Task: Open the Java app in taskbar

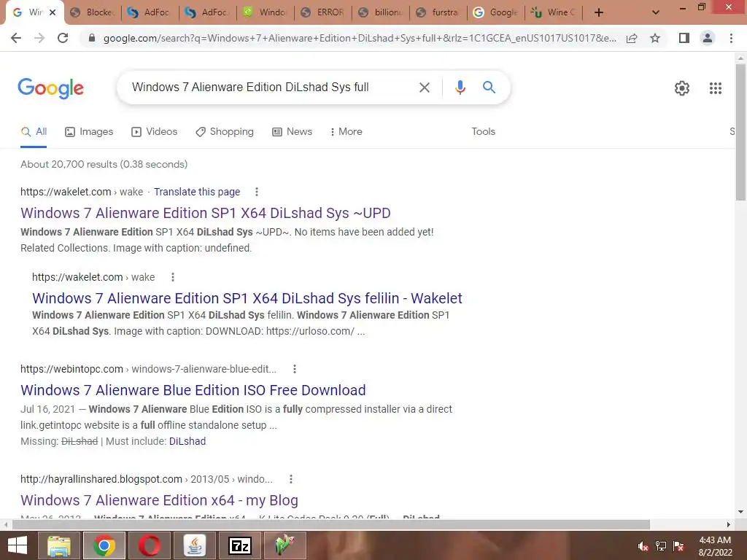Action: click(x=194, y=545)
